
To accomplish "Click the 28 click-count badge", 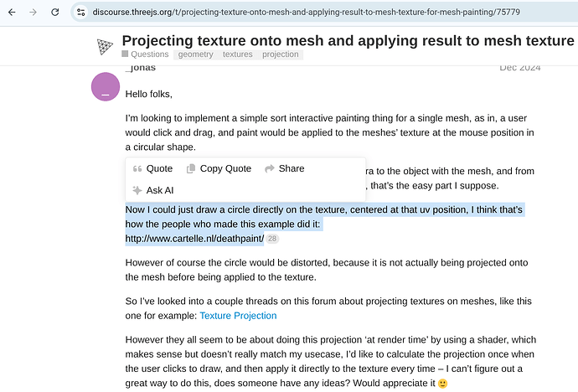I will point(272,240).
